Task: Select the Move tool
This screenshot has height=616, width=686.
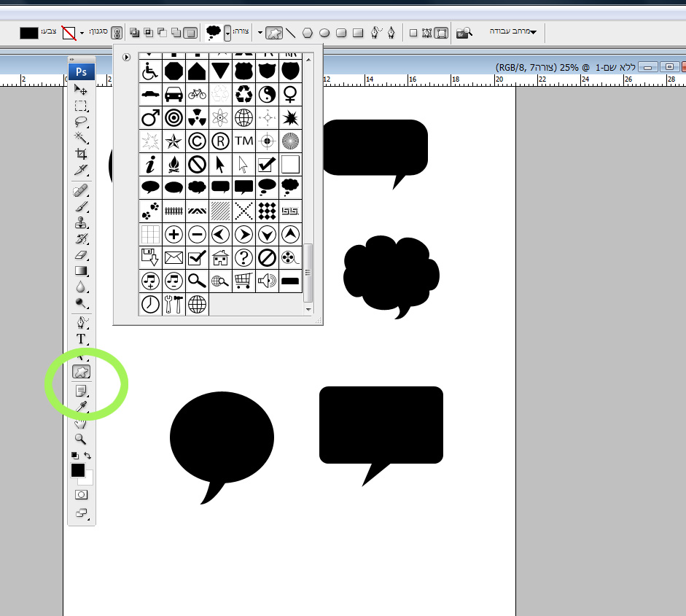Action: pos(81,90)
